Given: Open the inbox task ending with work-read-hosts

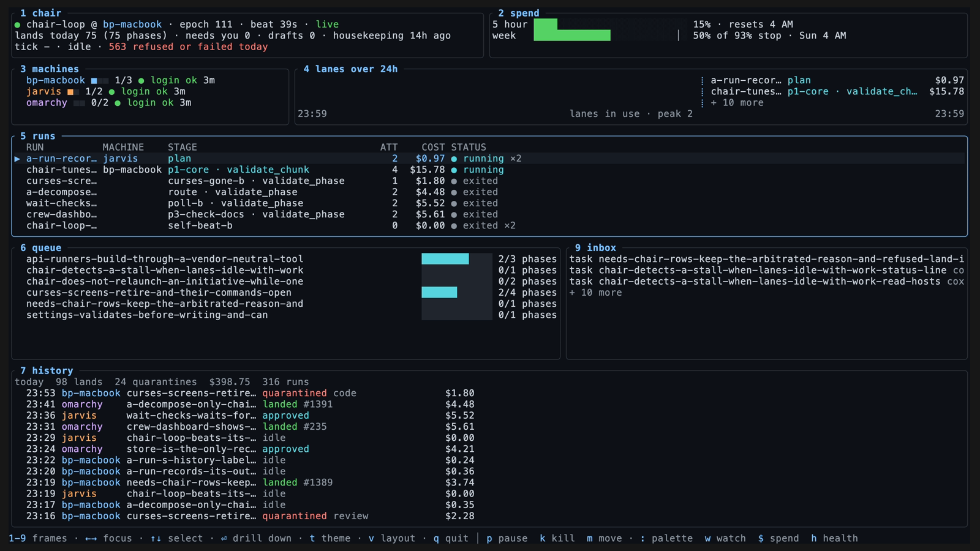Looking at the screenshot, I should tap(766, 282).
